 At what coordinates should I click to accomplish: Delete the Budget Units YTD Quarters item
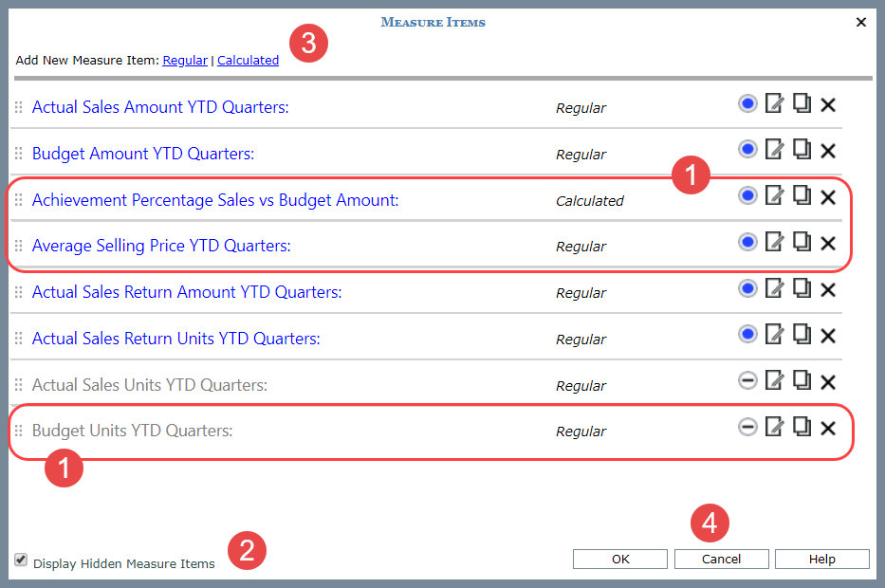[828, 428]
